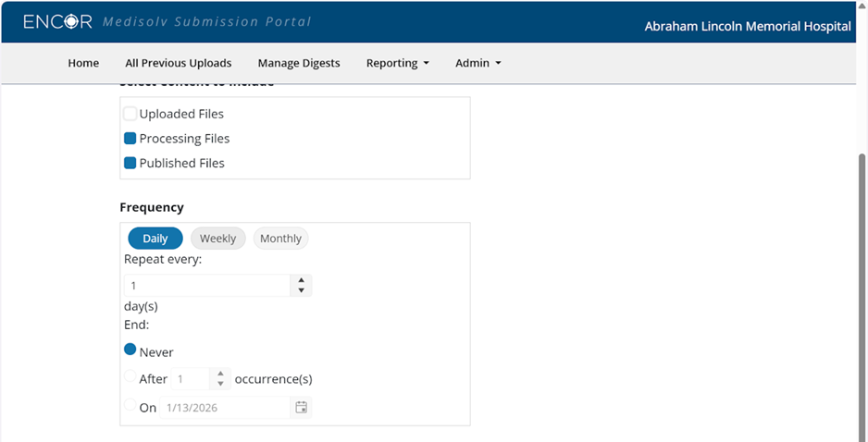Screen dimensions: 868x442
Task: Increment the occurrences count arrow
Action: pyautogui.click(x=220, y=374)
